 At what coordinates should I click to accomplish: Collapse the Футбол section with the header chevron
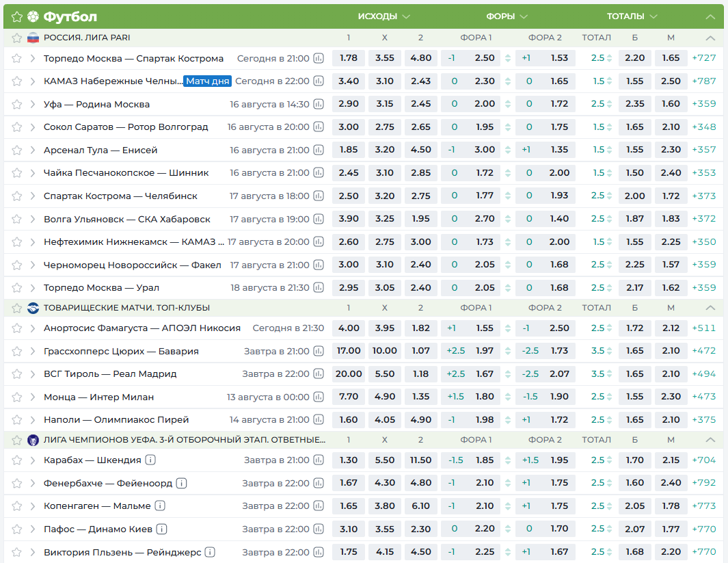(x=710, y=16)
